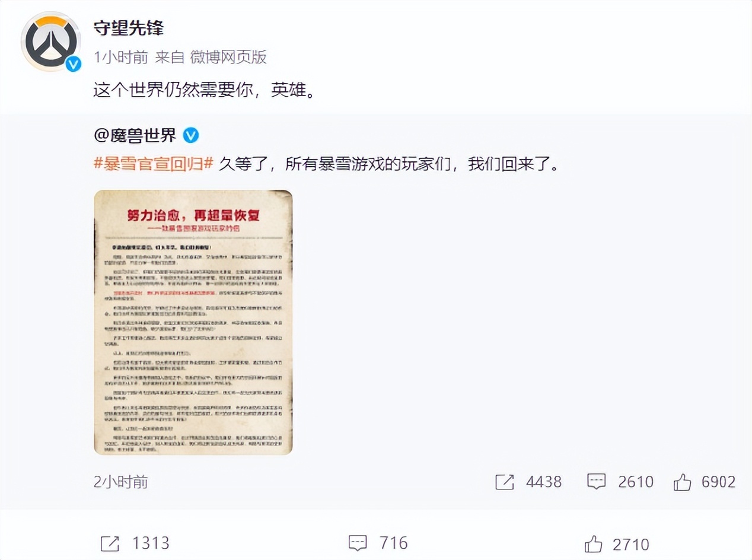This screenshot has height=560, width=752.
Task: Open the @魔兽世界 profile mention
Action: coord(135,135)
